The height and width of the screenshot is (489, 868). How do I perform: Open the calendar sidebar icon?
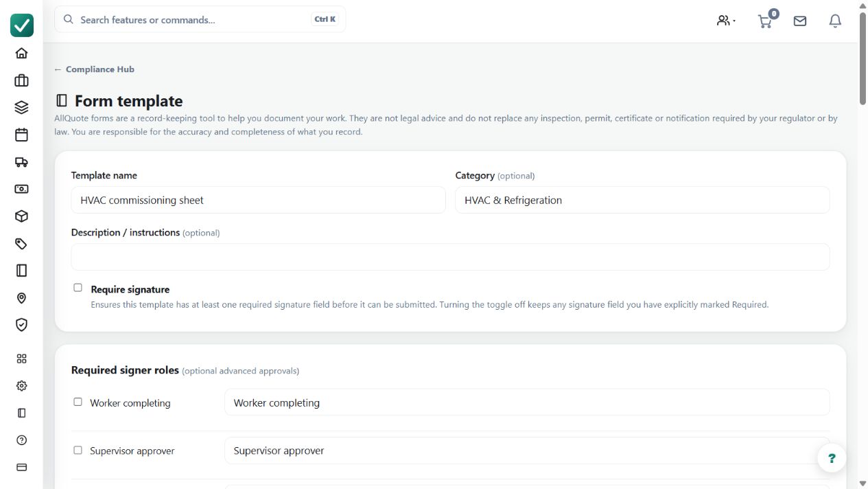pos(21,135)
